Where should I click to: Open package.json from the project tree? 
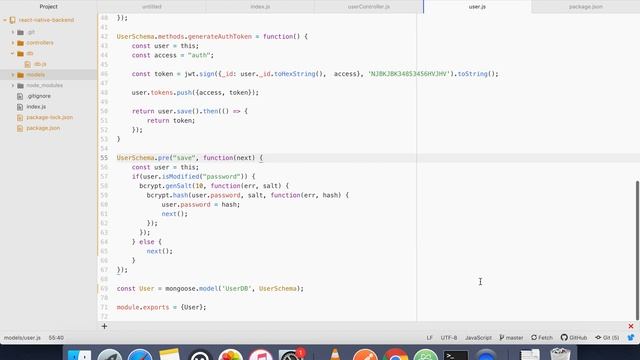[43, 128]
